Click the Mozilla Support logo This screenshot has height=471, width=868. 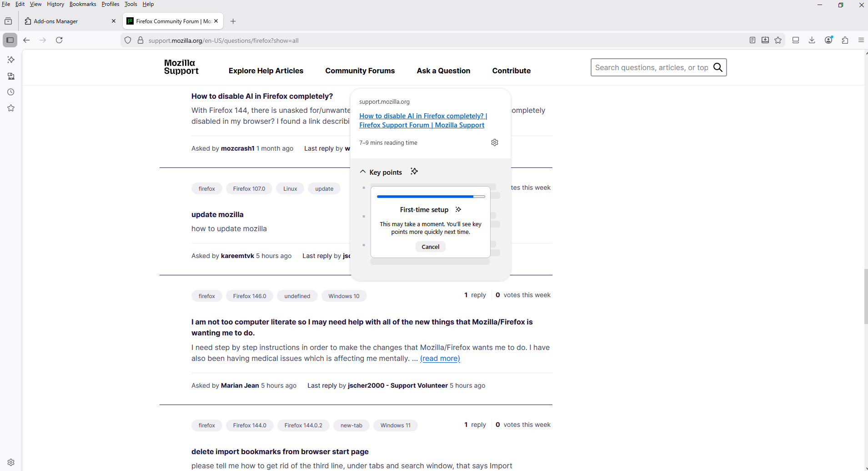(x=181, y=67)
